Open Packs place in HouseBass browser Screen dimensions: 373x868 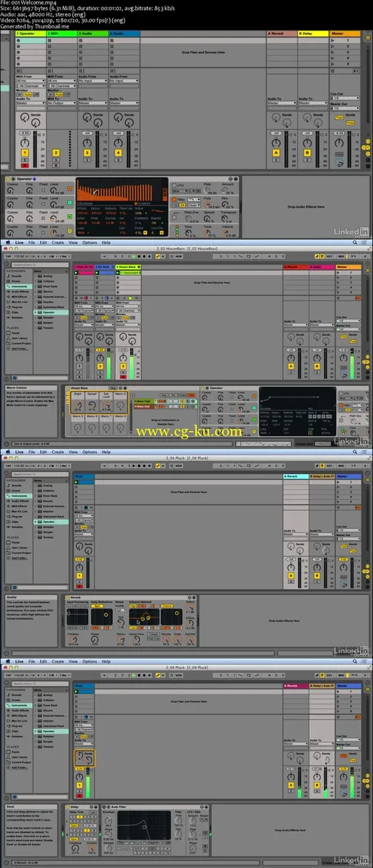[x=15, y=334]
